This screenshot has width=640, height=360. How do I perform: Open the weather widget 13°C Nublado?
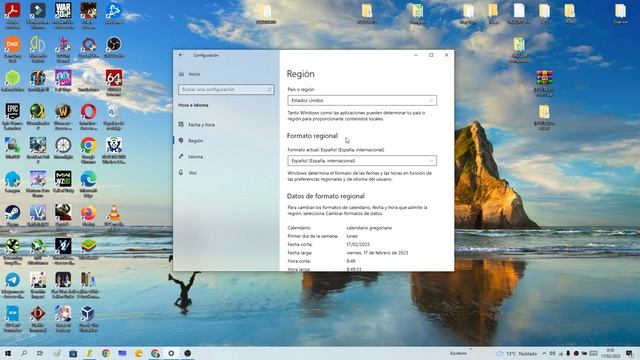pyautogui.click(x=516, y=353)
